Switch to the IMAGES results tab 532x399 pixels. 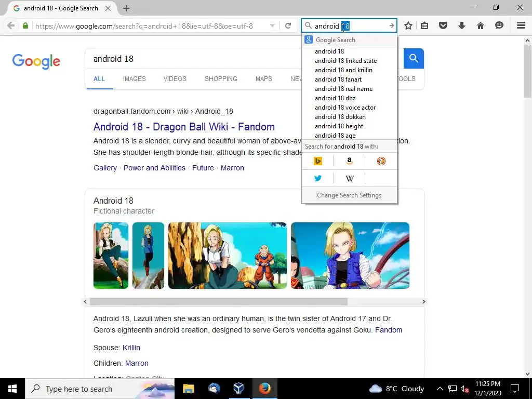(x=135, y=79)
